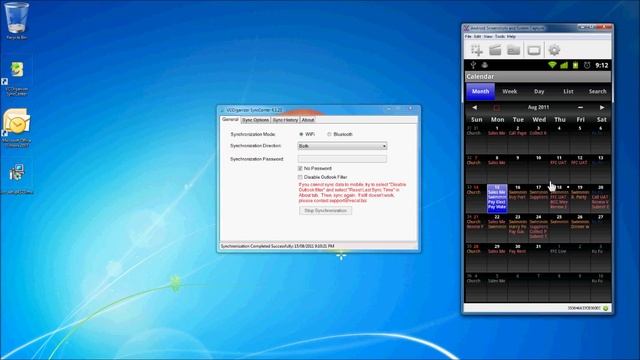
Task: Click the Synchronization Password field
Action: pyautogui.click(x=342, y=159)
